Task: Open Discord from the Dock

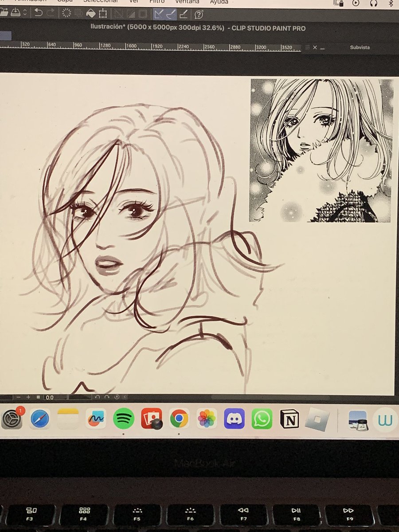Action: point(235,419)
